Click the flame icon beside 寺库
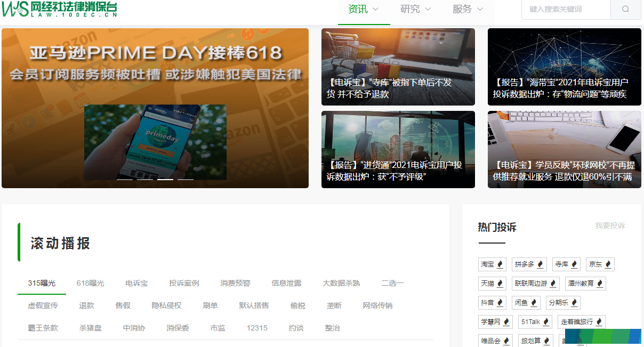 [574, 264]
